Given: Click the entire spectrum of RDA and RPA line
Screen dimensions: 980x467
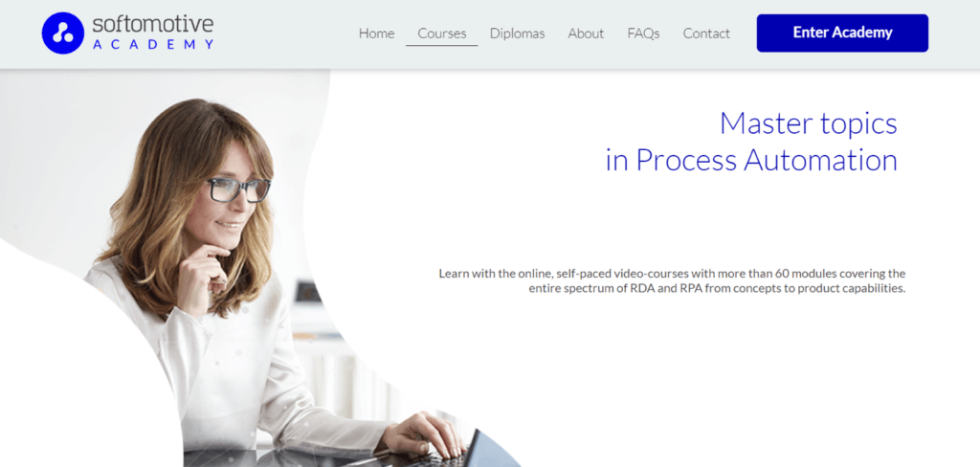Looking at the screenshot, I should click(717, 289).
